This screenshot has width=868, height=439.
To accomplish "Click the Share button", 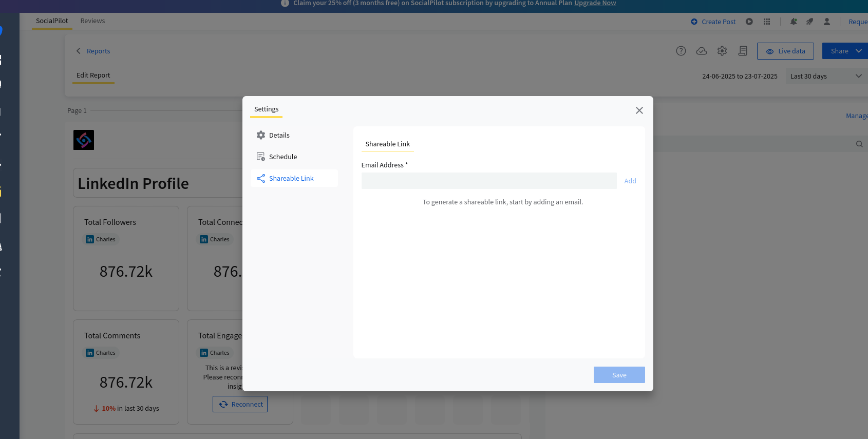I will pos(840,51).
